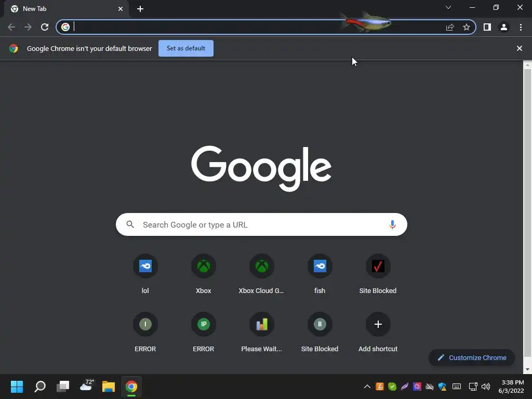Click the Google icon in address bar

[65, 27]
